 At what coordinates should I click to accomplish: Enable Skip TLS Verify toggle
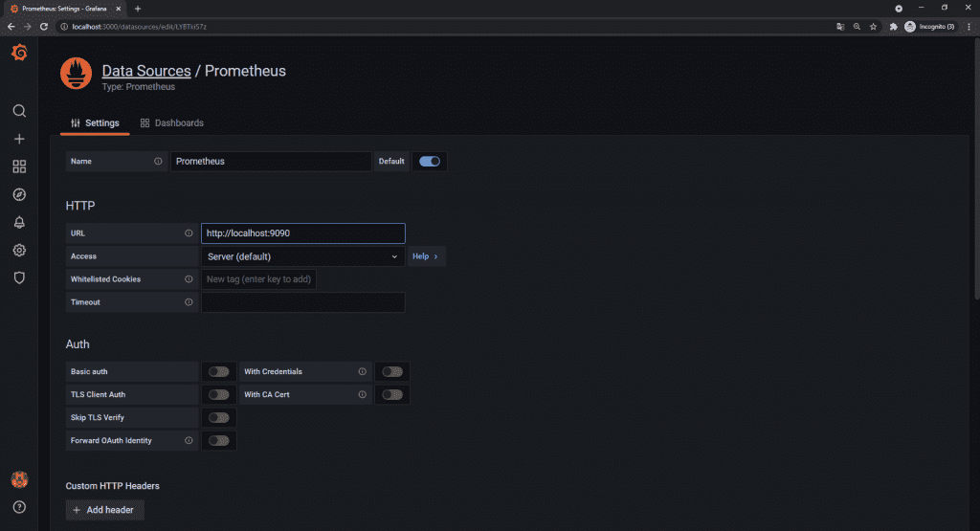coord(219,417)
